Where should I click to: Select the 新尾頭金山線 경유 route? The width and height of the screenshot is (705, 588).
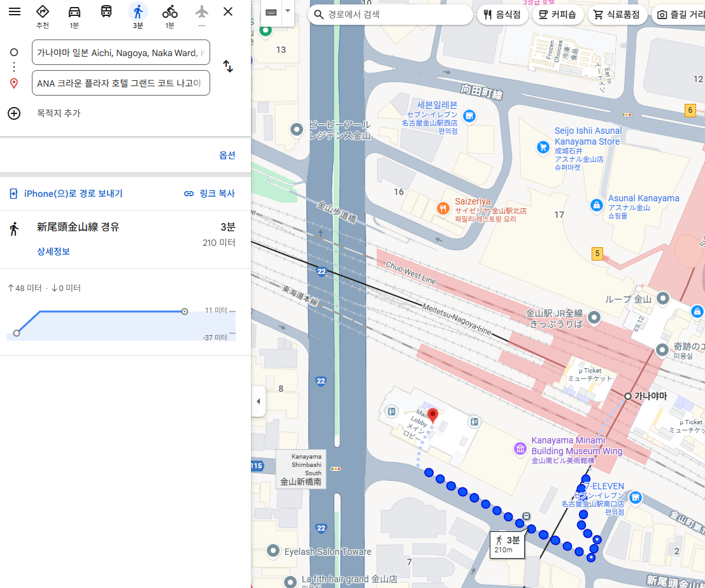coord(125,239)
